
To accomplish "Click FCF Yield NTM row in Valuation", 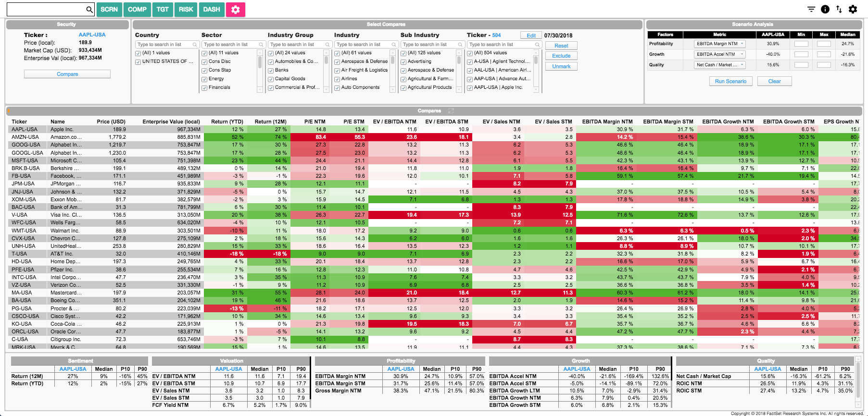I will tap(231, 405).
